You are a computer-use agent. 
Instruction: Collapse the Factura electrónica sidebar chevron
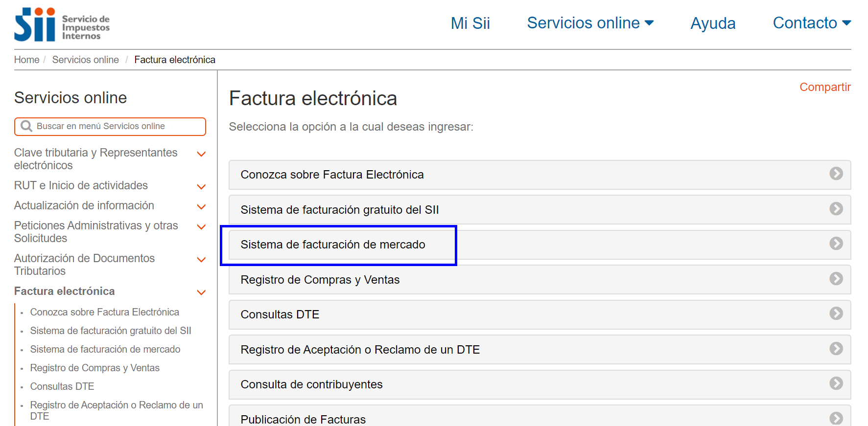pyautogui.click(x=201, y=292)
